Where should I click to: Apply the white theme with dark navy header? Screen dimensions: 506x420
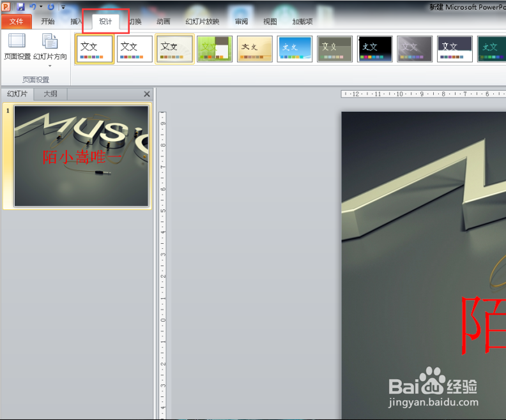pyautogui.click(x=455, y=49)
